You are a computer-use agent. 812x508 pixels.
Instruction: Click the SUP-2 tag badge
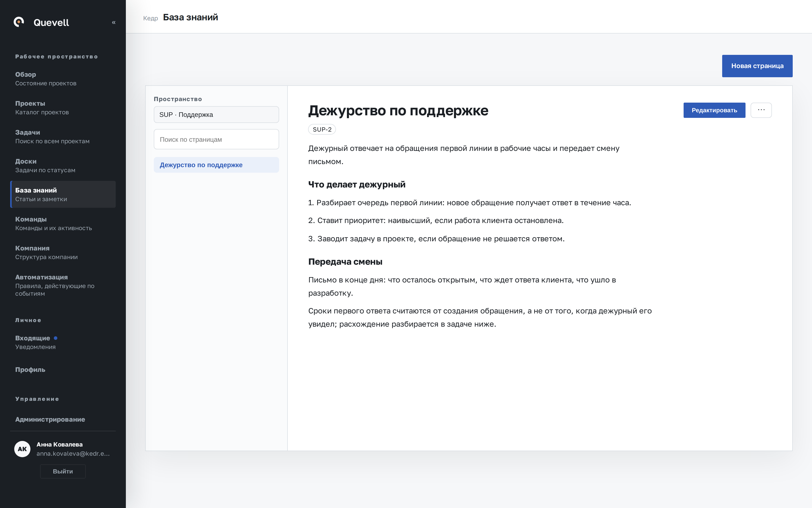tap(322, 129)
